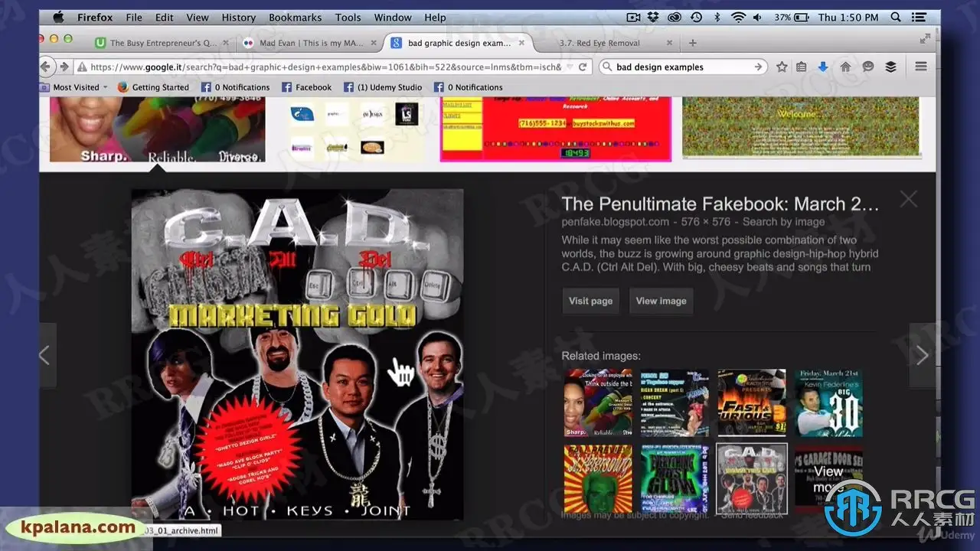
Task: Close the Red Eye Removal tab
Action: click(669, 43)
